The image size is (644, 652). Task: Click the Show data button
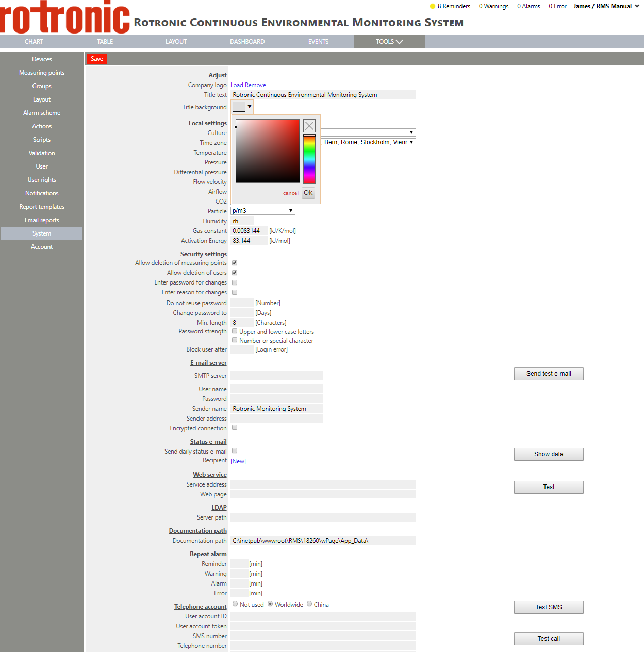click(x=549, y=454)
